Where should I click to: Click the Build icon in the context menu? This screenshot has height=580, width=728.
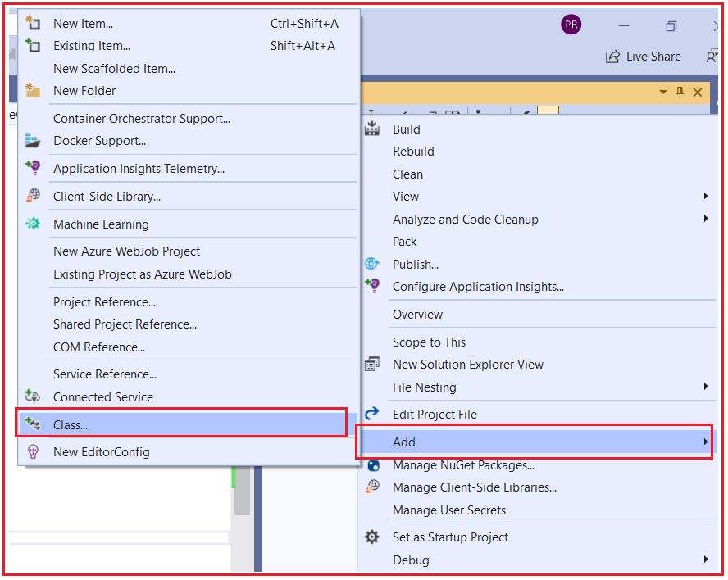coord(371,129)
